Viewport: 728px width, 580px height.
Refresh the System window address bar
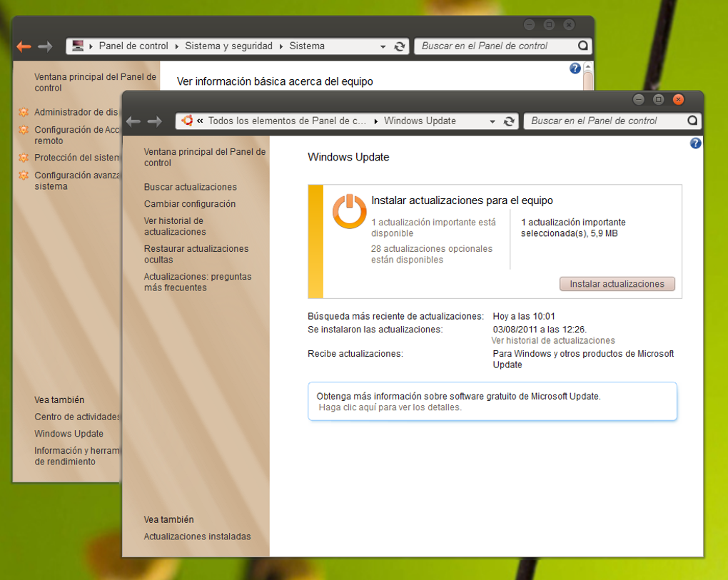(399, 46)
